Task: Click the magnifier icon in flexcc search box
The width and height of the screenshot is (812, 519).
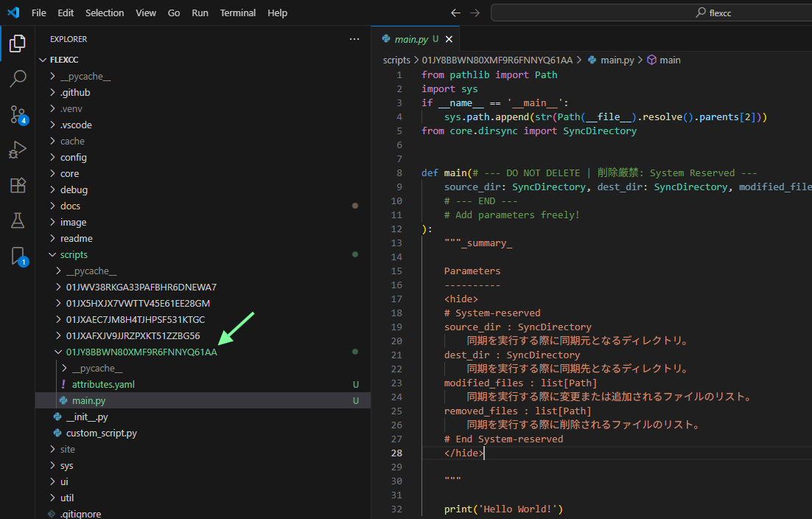Action: (701, 13)
